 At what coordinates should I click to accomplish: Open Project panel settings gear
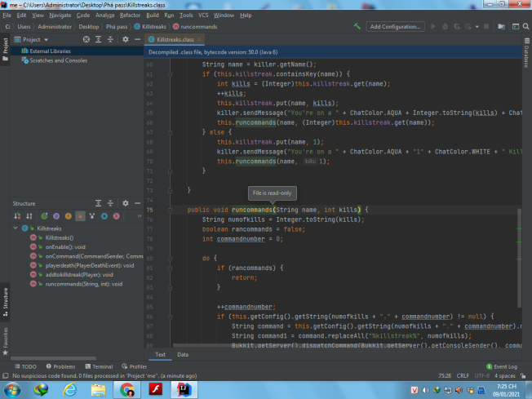pyautogui.click(x=125, y=39)
